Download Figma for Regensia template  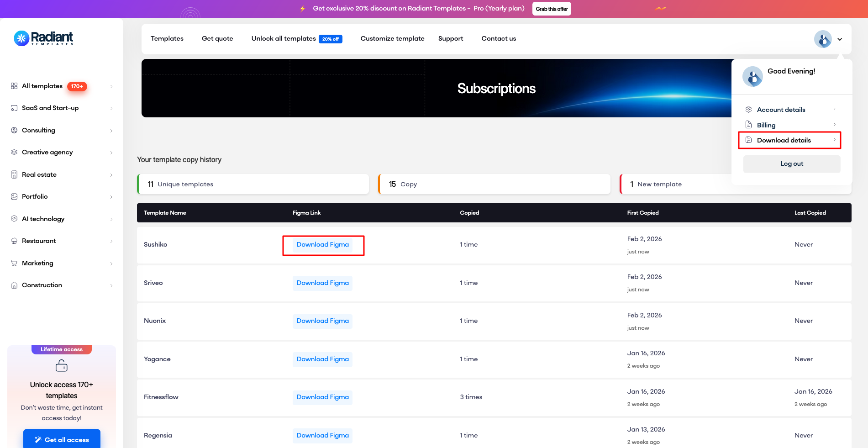(322, 436)
